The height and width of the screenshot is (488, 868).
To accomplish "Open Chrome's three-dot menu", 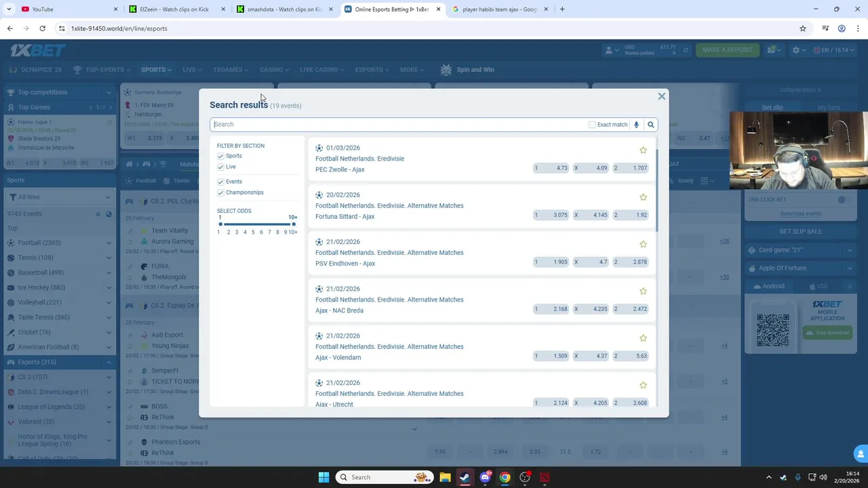I will 857,28.
